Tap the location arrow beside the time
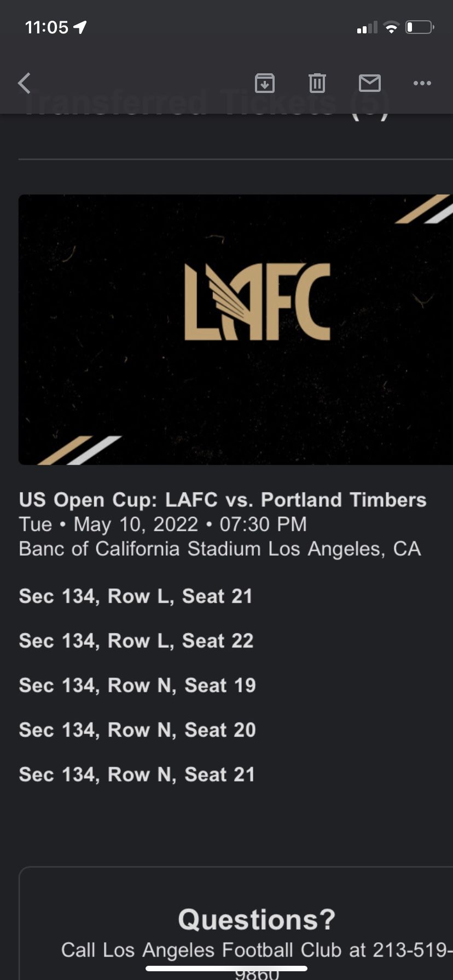The width and height of the screenshot is (453, 980). (x=80, y=27)
